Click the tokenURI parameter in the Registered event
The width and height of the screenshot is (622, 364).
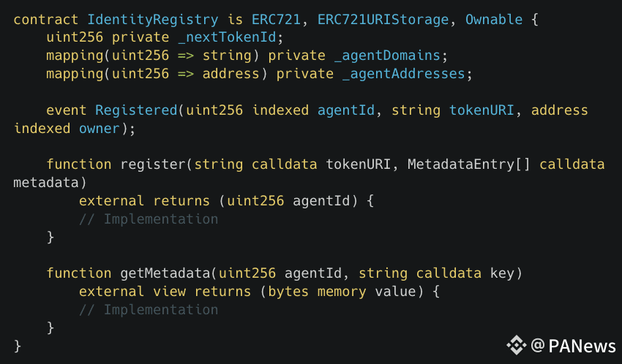482,110
